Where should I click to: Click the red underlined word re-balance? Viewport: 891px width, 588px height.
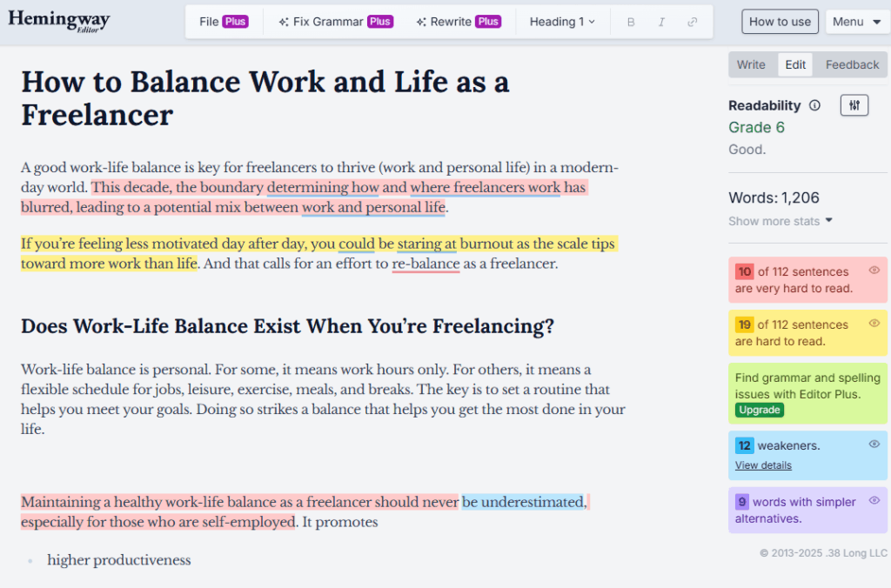425,264
